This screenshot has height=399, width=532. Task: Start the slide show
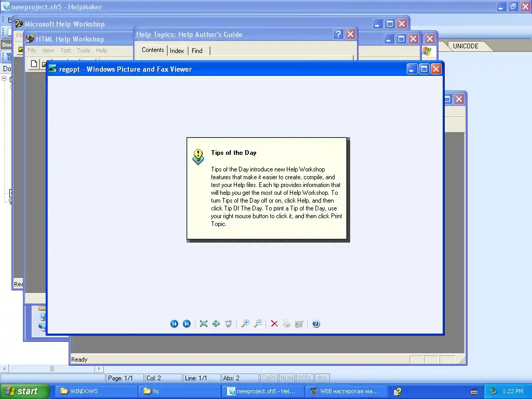[229, 324]
